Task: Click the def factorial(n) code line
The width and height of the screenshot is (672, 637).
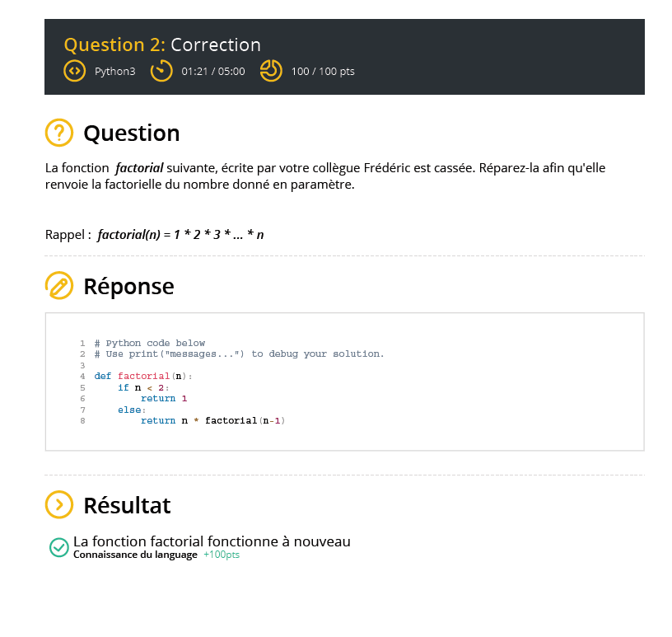Action: click(143, 376)
